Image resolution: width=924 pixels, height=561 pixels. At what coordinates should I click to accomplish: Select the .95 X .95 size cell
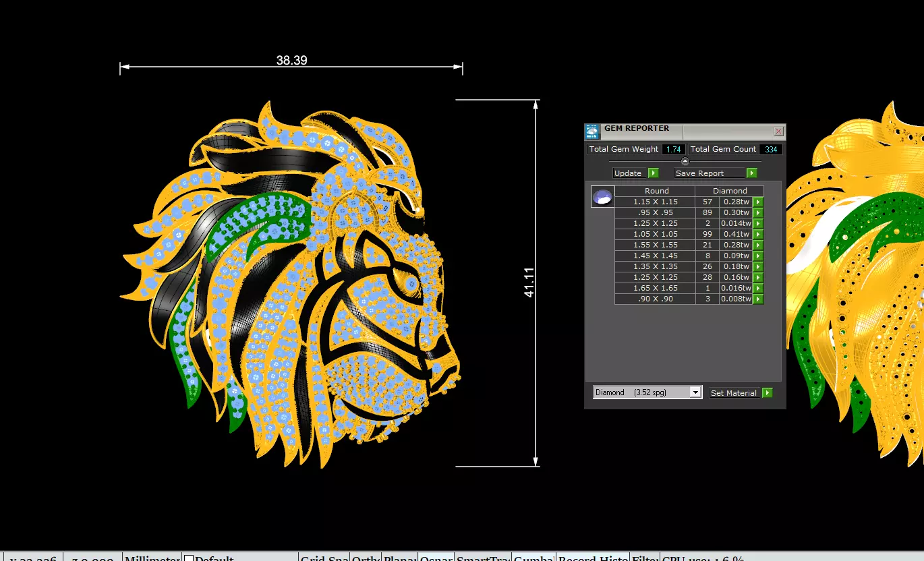(656, 212)
